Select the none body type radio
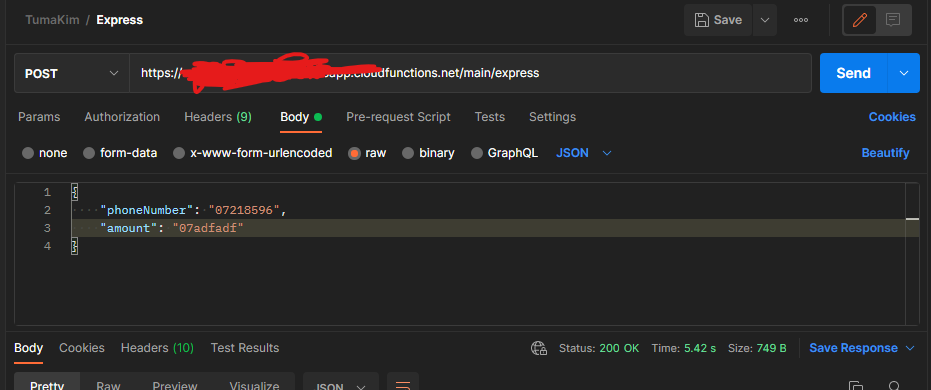The height and width of the screenshot is (390, 931). 28,153
